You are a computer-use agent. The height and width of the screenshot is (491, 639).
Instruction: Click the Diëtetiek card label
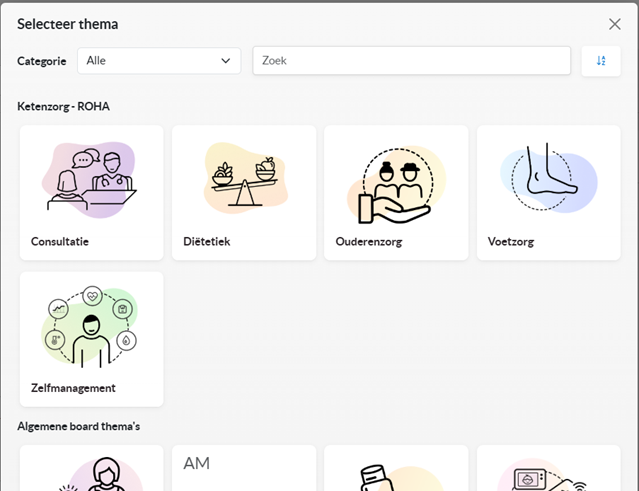click(x=207, y=242)
